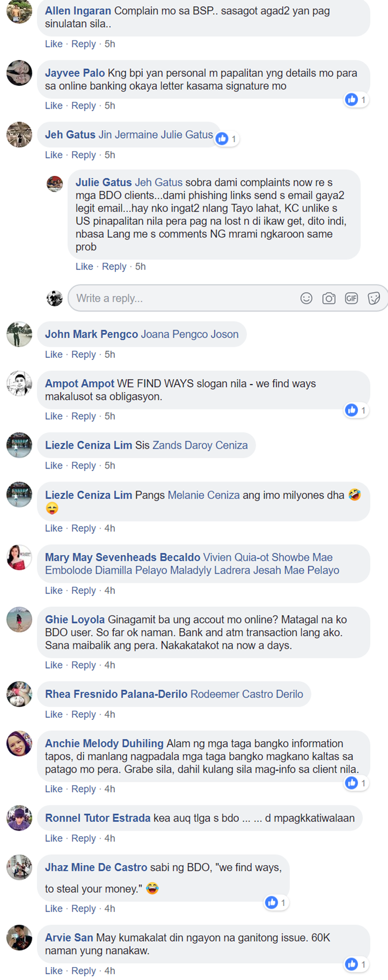Reply to Ghie Loyola's comment
This screenshot has height=980, width=388.
point(84,665)
